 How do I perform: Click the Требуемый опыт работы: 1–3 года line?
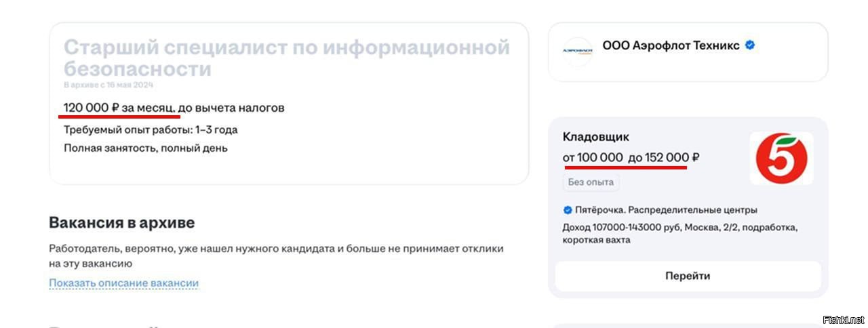point(151,129)
